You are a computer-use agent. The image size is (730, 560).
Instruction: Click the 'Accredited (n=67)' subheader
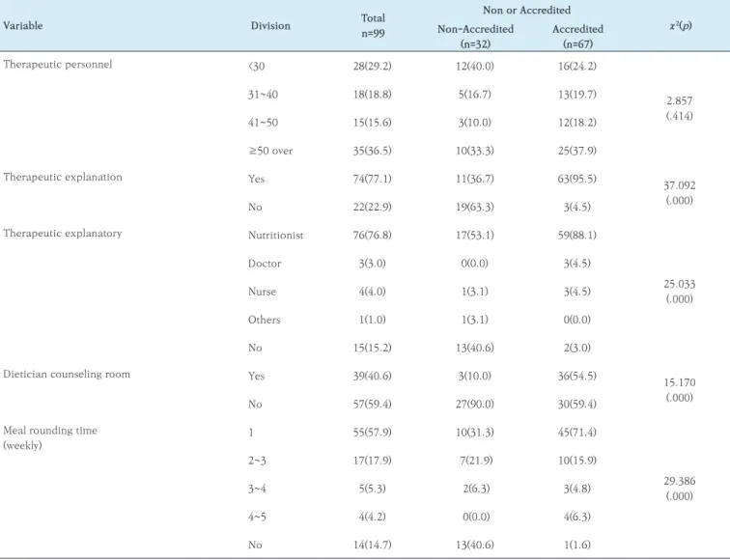pos(577,36)
